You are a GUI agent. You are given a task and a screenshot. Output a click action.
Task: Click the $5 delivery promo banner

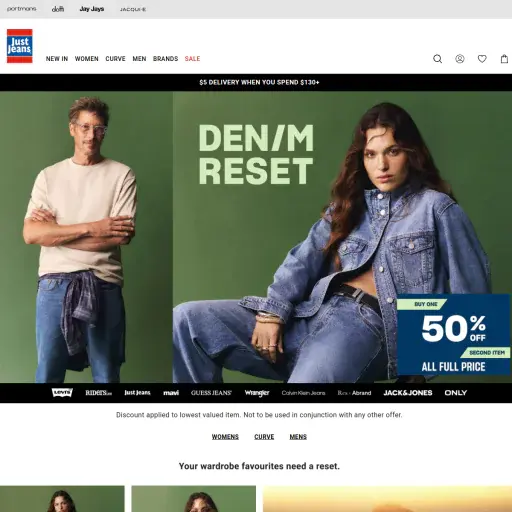point(256,82)
